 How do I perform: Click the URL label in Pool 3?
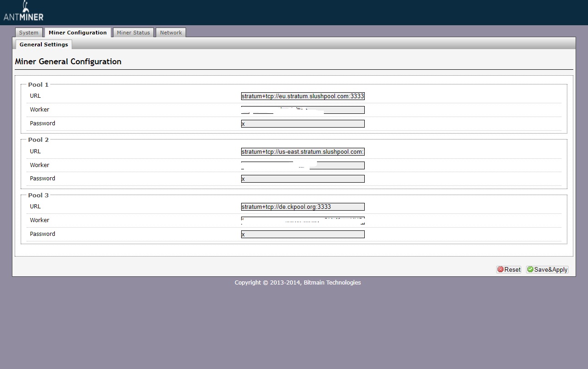pos(35,206)
